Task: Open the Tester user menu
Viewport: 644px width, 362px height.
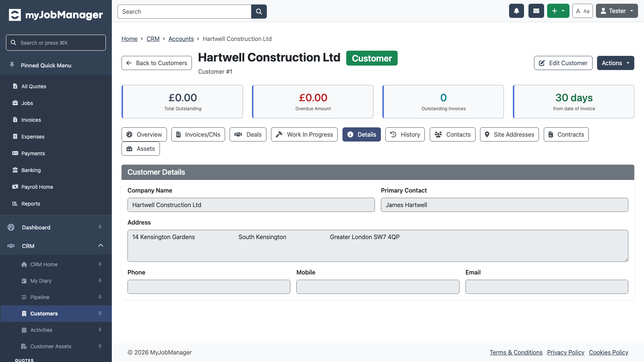Action: point(617,11)
